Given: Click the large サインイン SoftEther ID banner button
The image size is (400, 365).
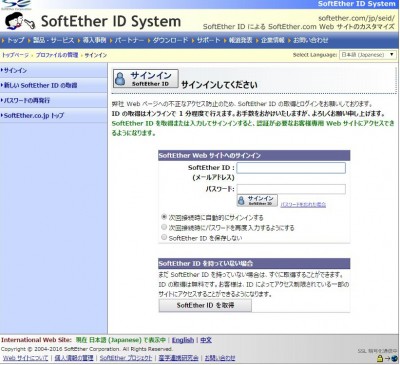Looking at the screenshot, I should point(146,79).
